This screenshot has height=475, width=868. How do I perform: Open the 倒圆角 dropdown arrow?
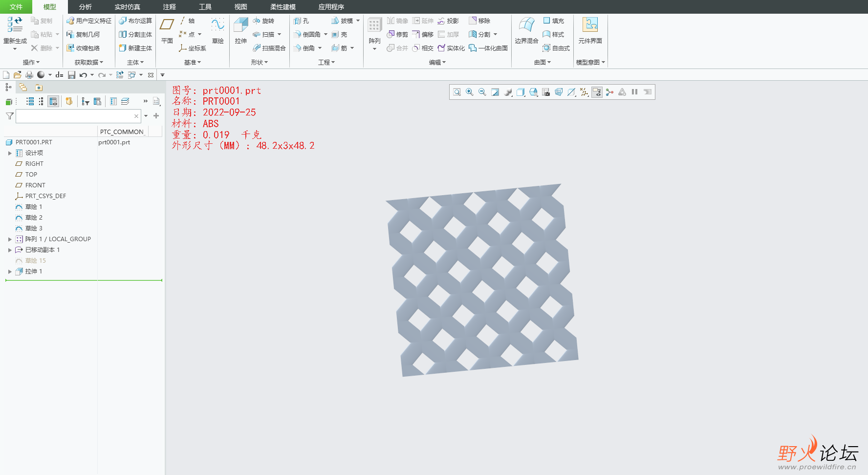click(x=325, y=34)
